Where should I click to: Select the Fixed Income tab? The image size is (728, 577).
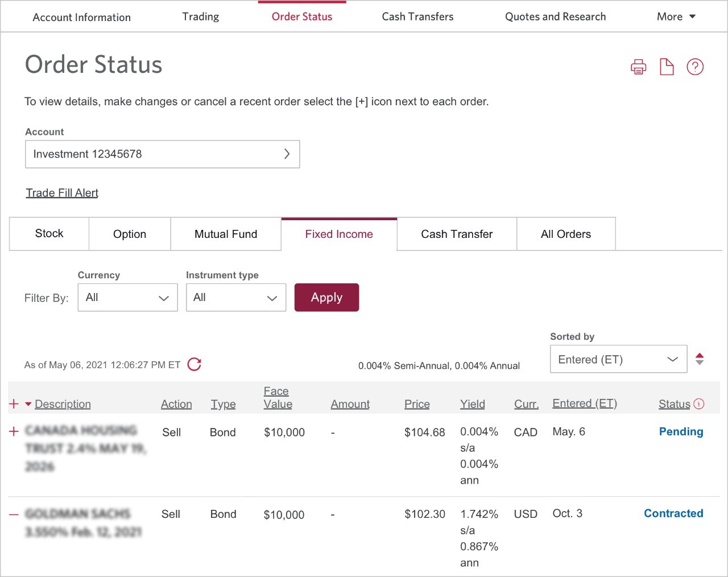[x=339, y=234]
